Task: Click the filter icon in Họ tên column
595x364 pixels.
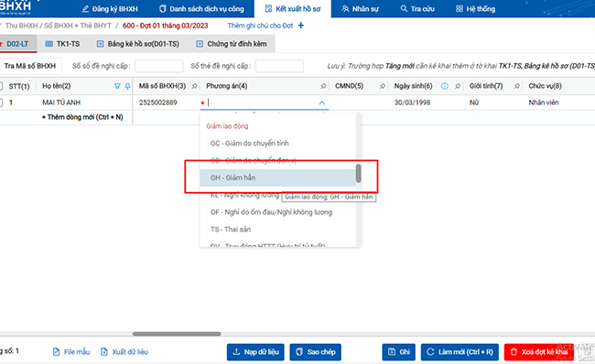Action: 117,87
